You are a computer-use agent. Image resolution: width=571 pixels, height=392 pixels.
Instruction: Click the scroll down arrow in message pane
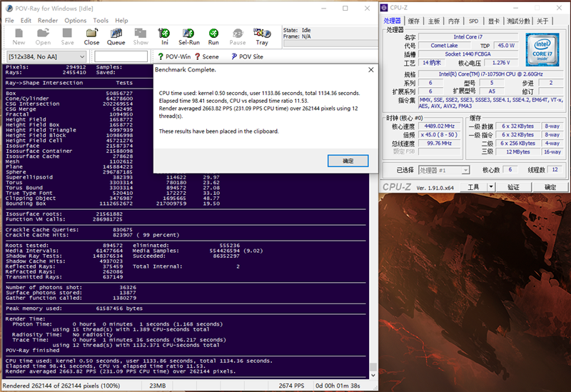coord(373,375)
